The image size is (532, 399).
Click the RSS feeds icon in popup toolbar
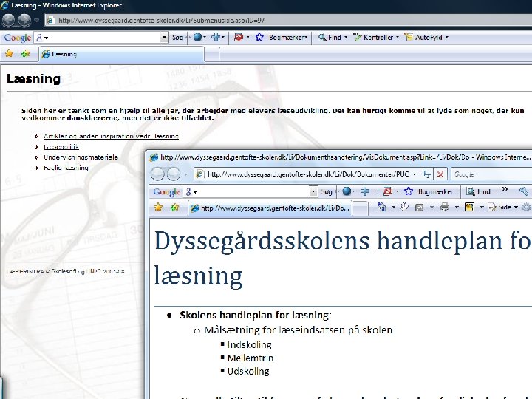click(x=420, y=208)
